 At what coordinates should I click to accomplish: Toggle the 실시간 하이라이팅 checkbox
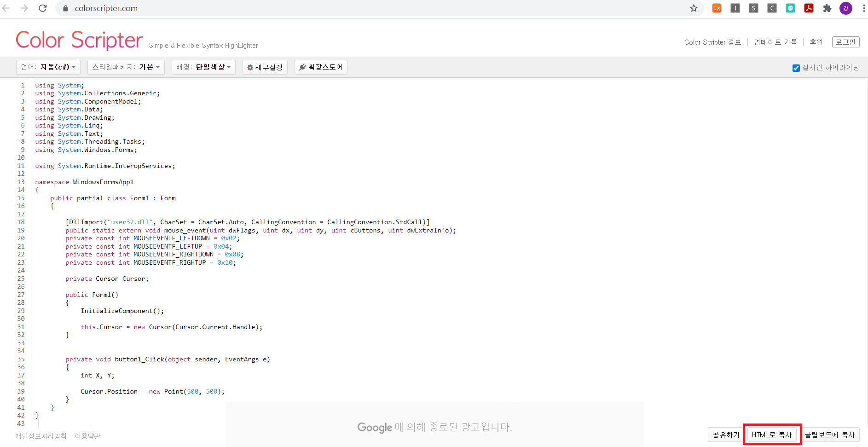point(796,68)
